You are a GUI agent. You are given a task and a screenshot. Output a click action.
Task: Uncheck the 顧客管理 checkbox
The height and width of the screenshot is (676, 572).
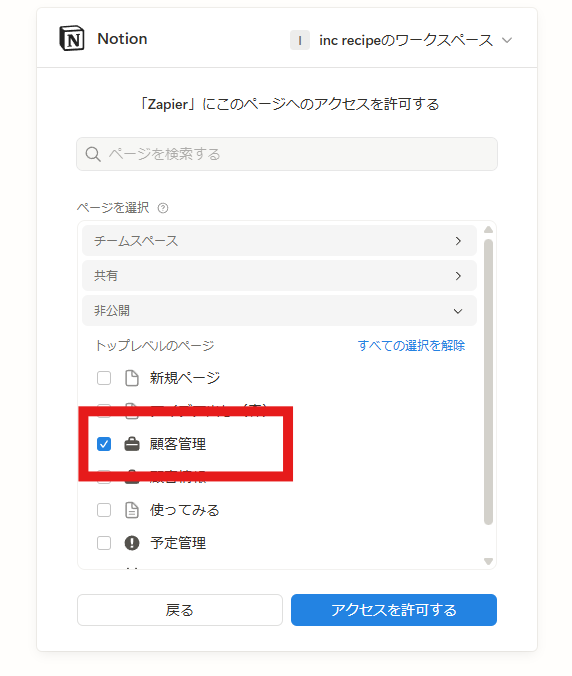[104, 444]
